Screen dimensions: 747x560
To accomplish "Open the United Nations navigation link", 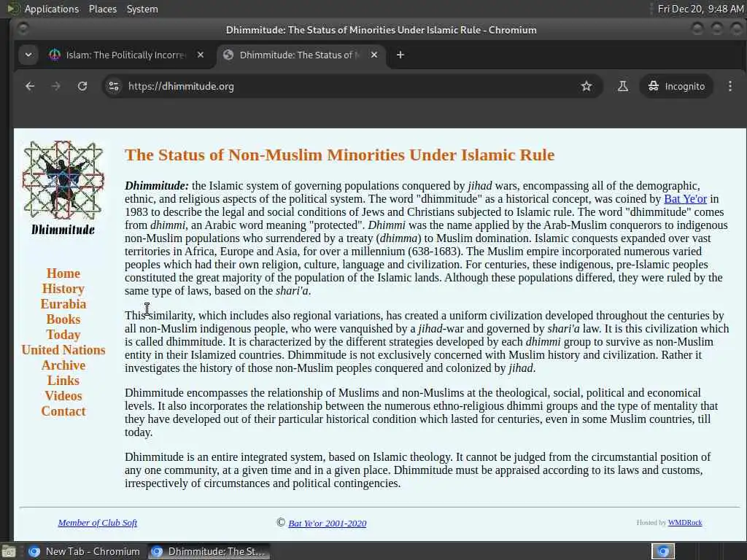I will point(63,350).
